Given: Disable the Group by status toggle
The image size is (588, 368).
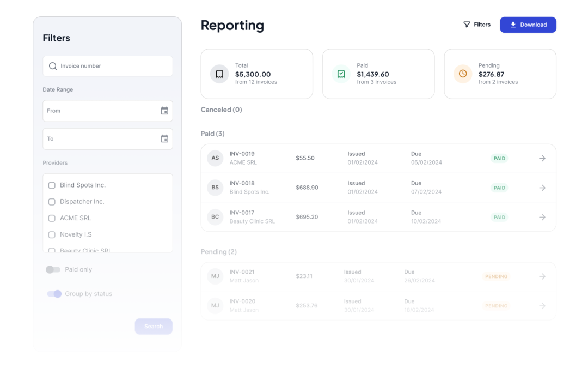Looking at the screenshot, I should (54, 294).
